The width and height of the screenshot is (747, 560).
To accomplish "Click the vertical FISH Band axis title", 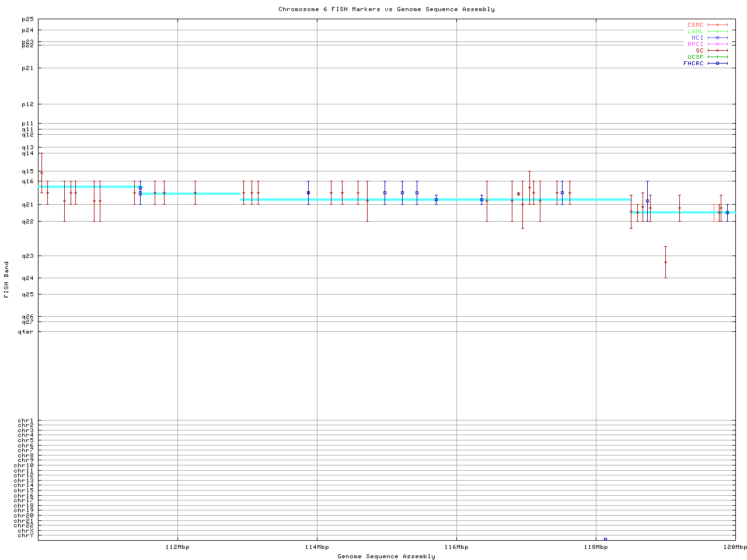I will (6, 279).
